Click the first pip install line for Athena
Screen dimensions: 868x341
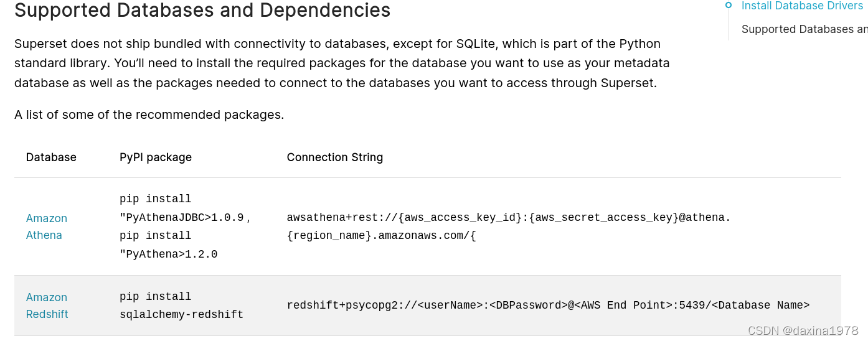click(x=155, y=199)
